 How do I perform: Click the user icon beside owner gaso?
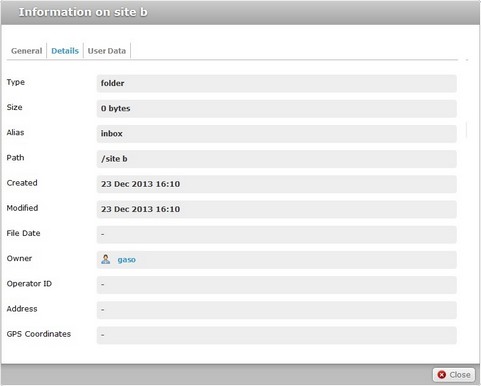pos(106,259)
